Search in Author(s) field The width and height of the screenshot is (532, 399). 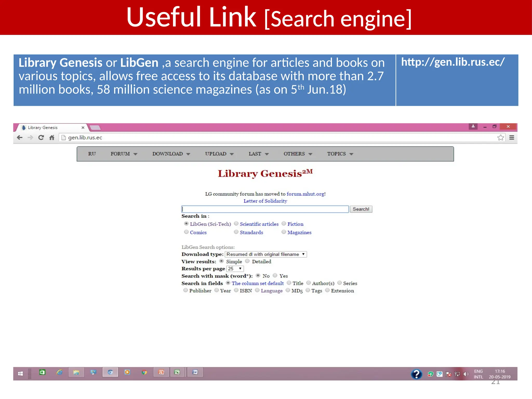point(309,283)
